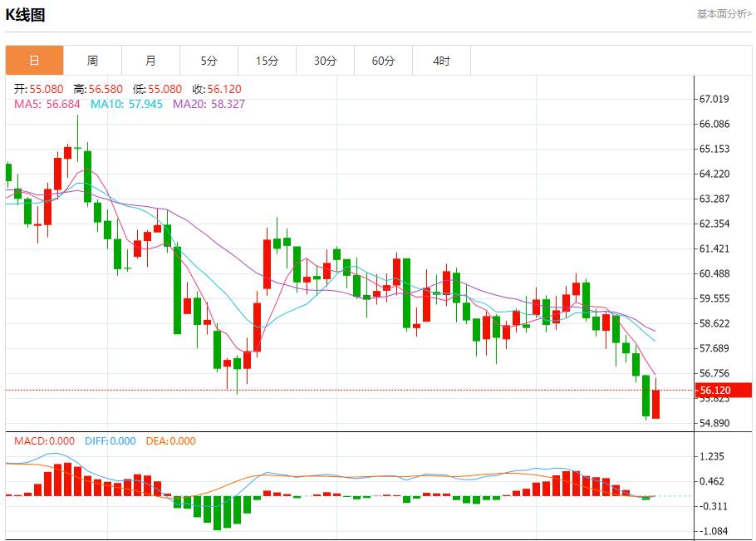The image size is (756, 541).
Task: Click the MA5 56.684 indicator label
Action: click(47, 104)
